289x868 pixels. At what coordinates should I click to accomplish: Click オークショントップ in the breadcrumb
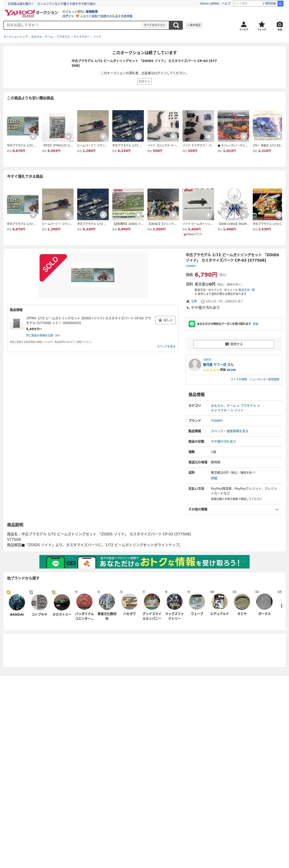pyautogui.click(x=16, y=37)
